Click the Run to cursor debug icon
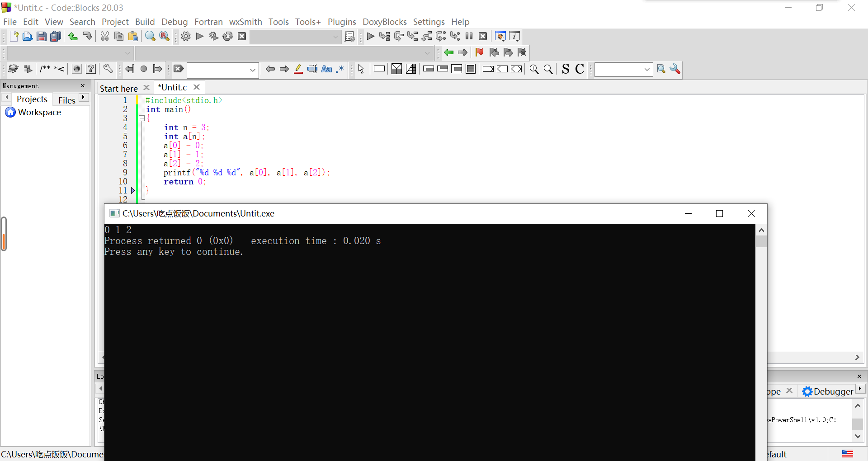Screen dimensions: 868x461 point(385,36)
